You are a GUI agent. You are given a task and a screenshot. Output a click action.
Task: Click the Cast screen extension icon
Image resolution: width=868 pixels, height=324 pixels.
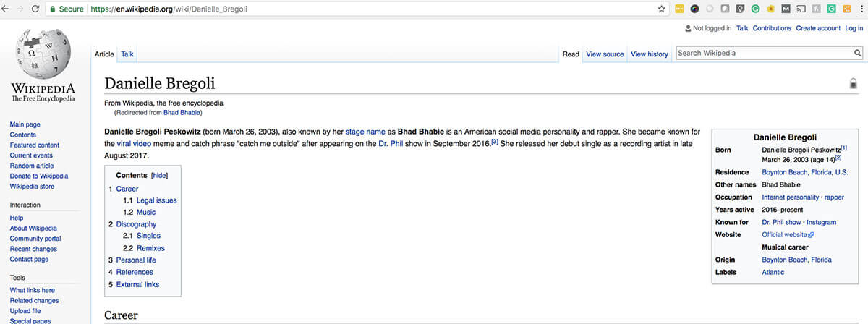pos(801,9)
